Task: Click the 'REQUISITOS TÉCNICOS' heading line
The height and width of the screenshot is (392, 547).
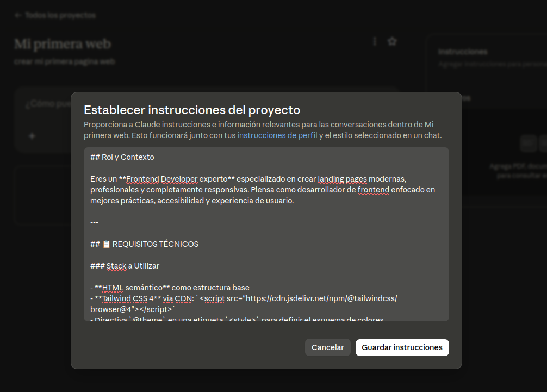Action: (x=144, y=244)
